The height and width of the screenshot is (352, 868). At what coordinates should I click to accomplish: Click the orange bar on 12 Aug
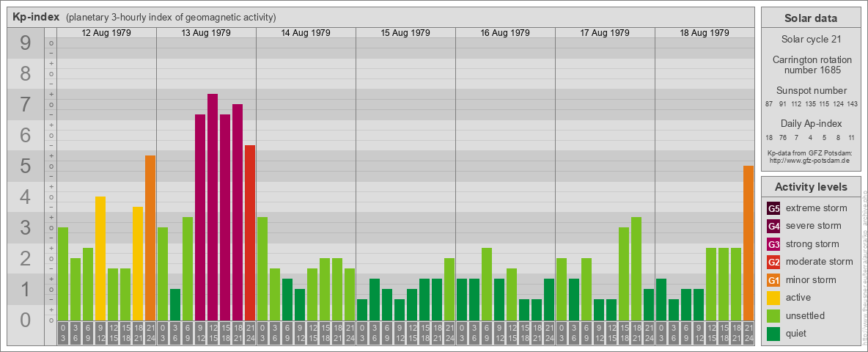[x=150, y=238]
